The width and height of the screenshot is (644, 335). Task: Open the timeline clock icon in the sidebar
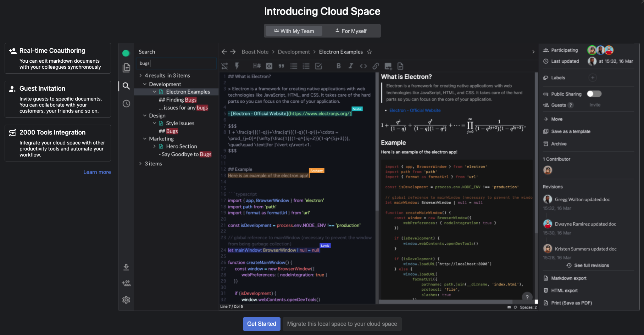[x=126, y=104]
